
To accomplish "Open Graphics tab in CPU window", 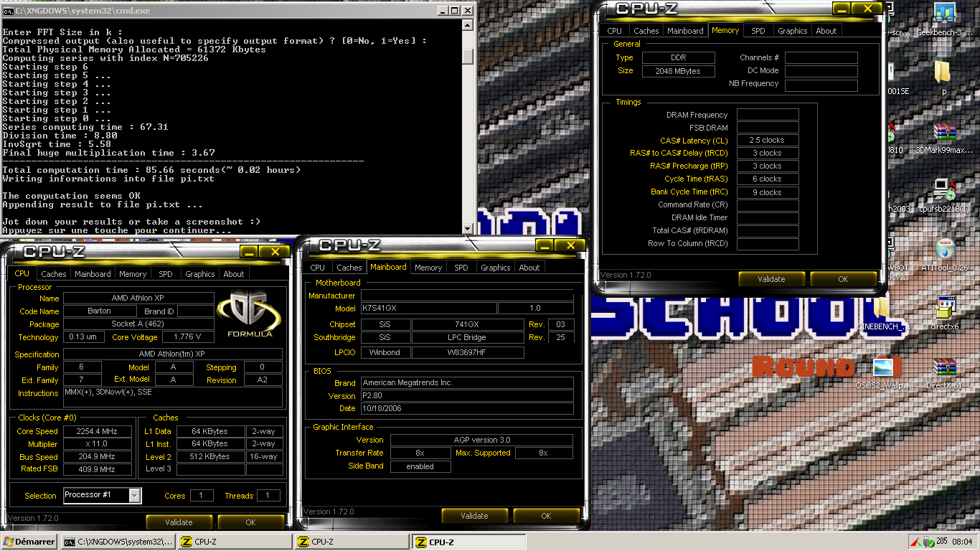I will [x=200, y=274].
